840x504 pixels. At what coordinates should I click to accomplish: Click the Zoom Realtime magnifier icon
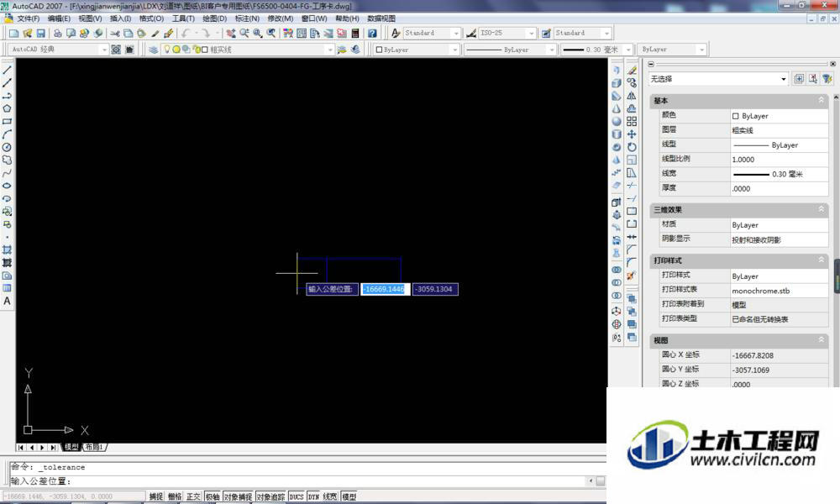click(244, 34)
